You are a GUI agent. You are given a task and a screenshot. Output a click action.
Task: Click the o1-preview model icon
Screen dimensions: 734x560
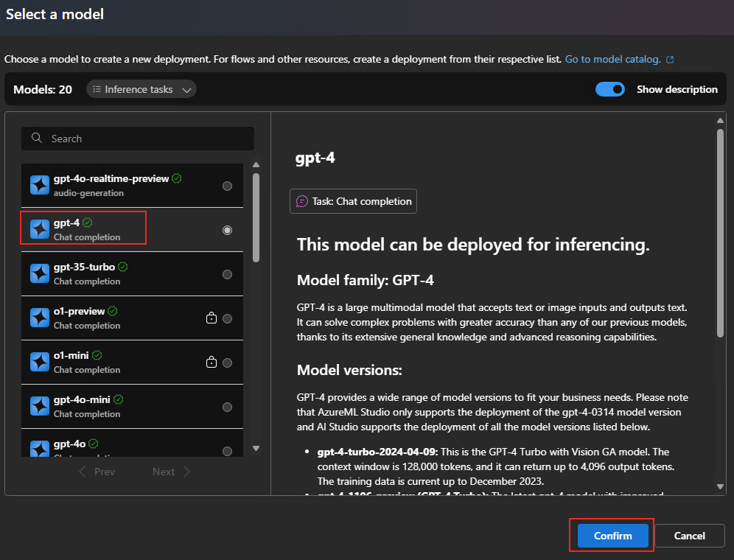tap(40, 318)
